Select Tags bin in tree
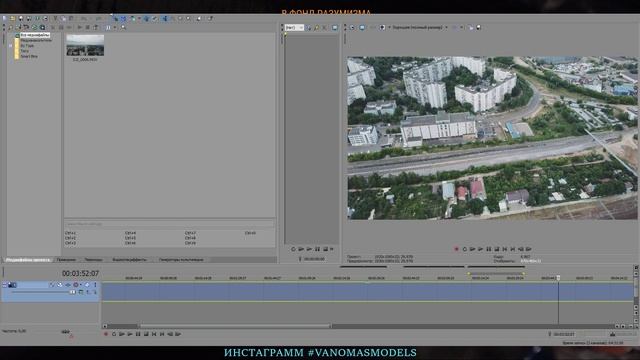This screenshot has width=640, height=360. [24, 51]
